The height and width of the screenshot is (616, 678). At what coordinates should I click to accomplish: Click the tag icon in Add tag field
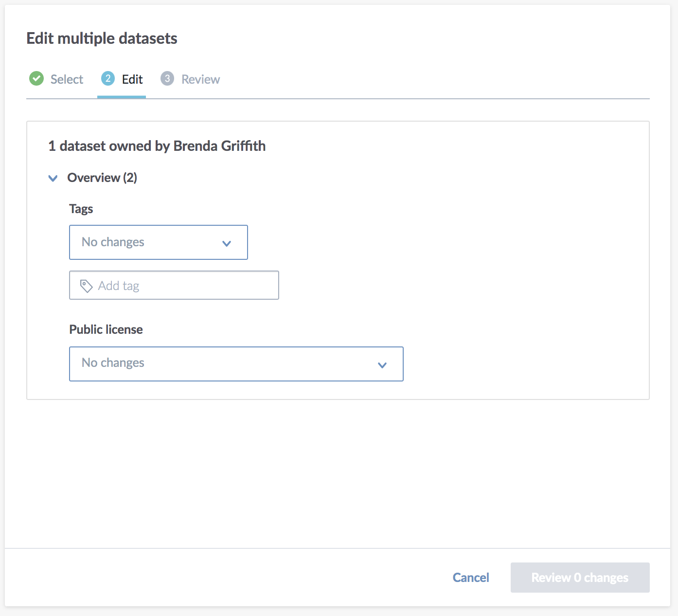(x=86, y=286)
